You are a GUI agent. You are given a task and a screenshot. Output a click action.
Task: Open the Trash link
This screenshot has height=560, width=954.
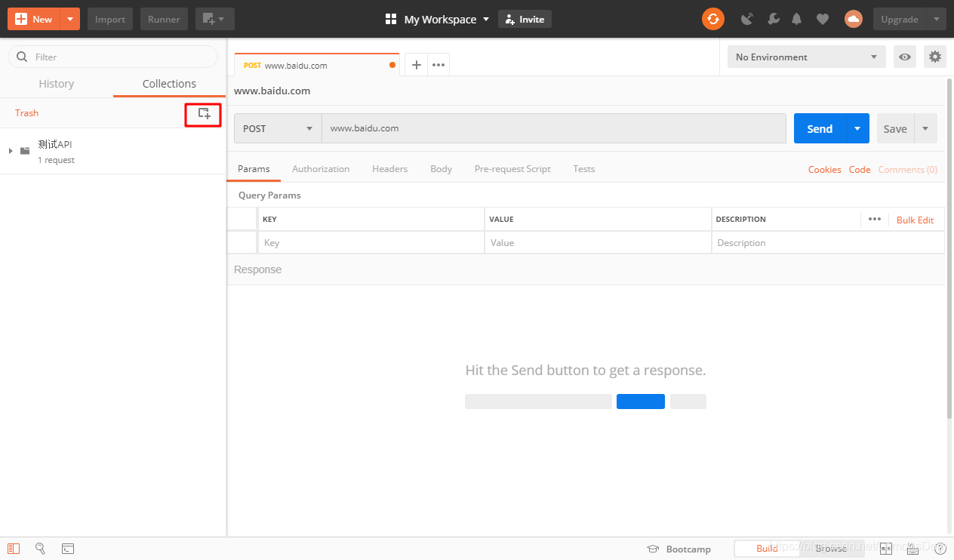[x=26, y=113]
